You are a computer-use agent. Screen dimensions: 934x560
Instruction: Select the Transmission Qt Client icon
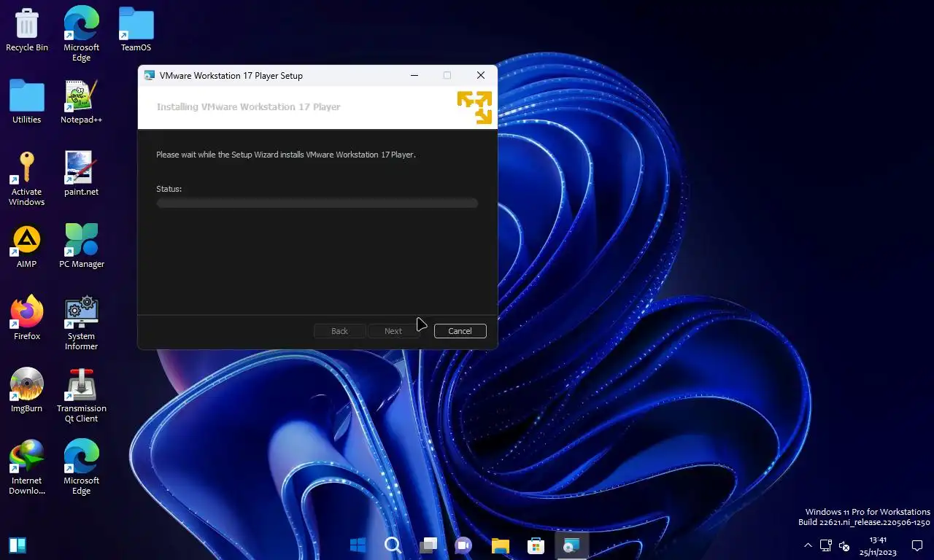tap(81, 395)
